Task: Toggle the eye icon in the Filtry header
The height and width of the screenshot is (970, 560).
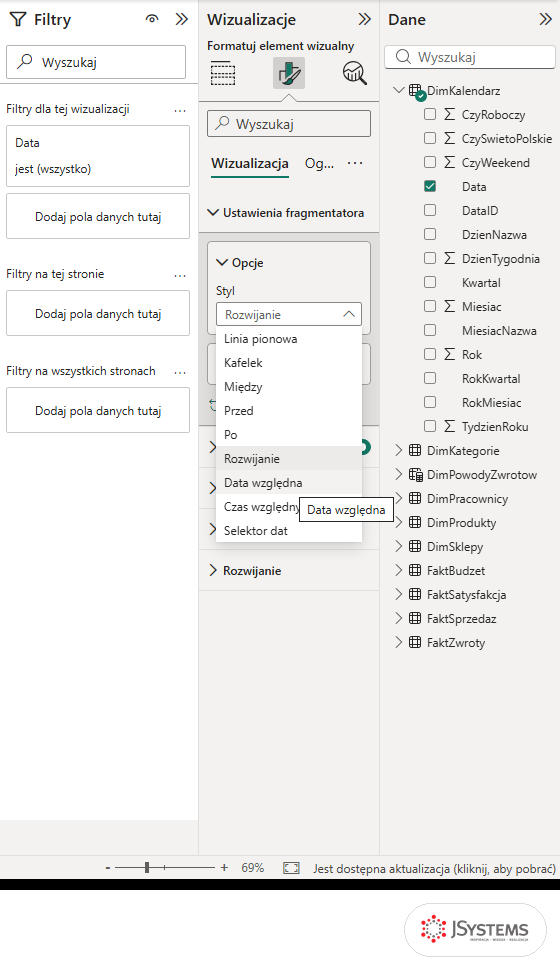Action: point(152,19)
